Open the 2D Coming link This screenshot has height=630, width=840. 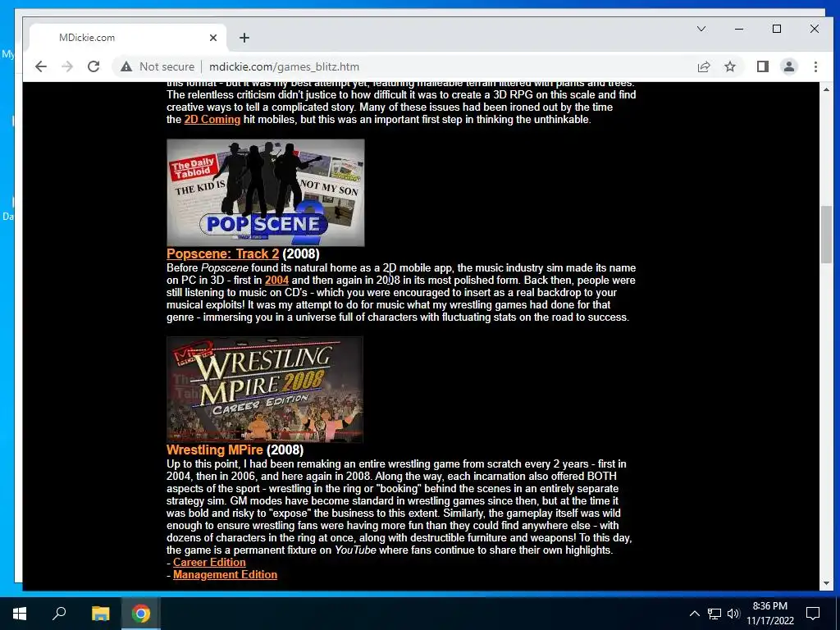(x=212, y=120)
